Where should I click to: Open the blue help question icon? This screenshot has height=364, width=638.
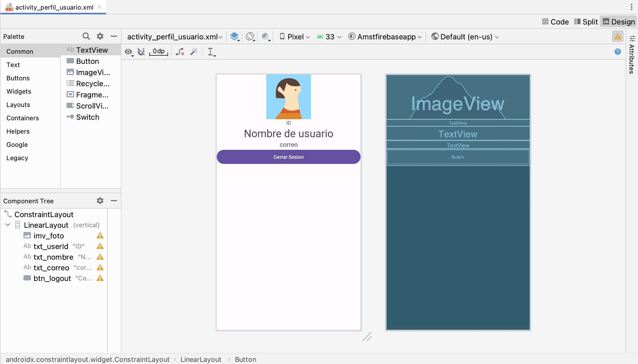617,52
